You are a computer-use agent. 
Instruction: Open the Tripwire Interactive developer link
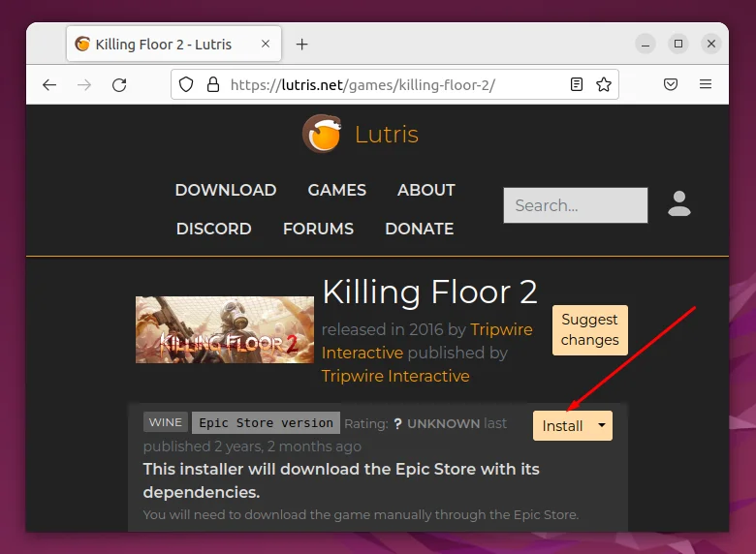[x=427, y=341]
